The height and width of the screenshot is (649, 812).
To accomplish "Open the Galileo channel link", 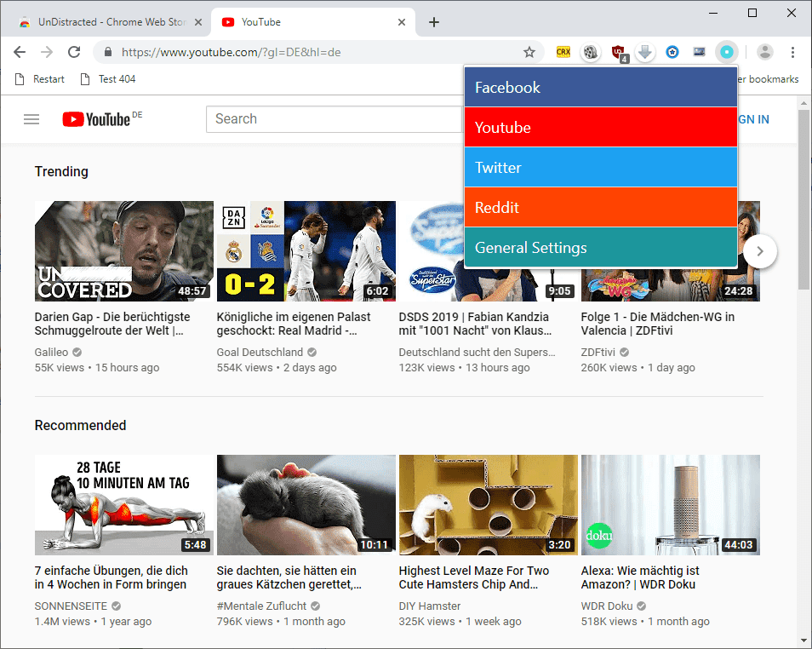I will (51, 352).
